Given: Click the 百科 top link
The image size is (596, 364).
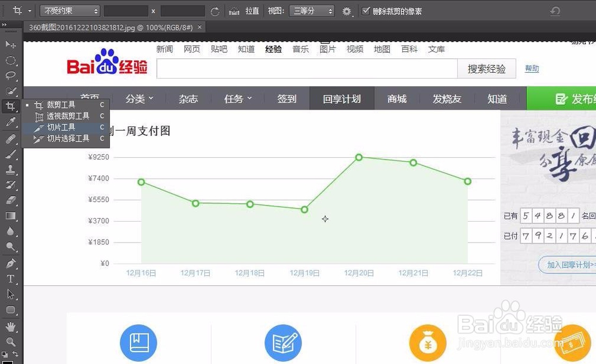Looking at the screenshot, I should tap(409, 49).
